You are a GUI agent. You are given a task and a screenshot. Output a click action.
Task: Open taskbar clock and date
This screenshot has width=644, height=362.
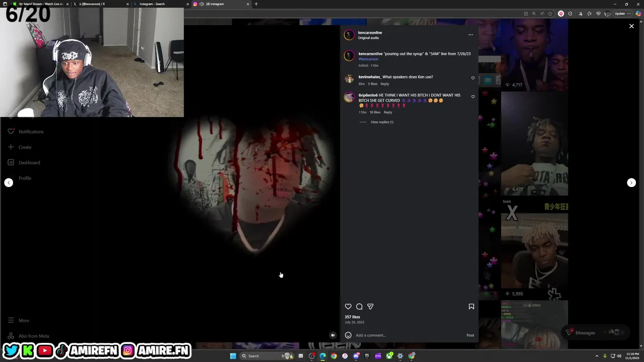632,356
